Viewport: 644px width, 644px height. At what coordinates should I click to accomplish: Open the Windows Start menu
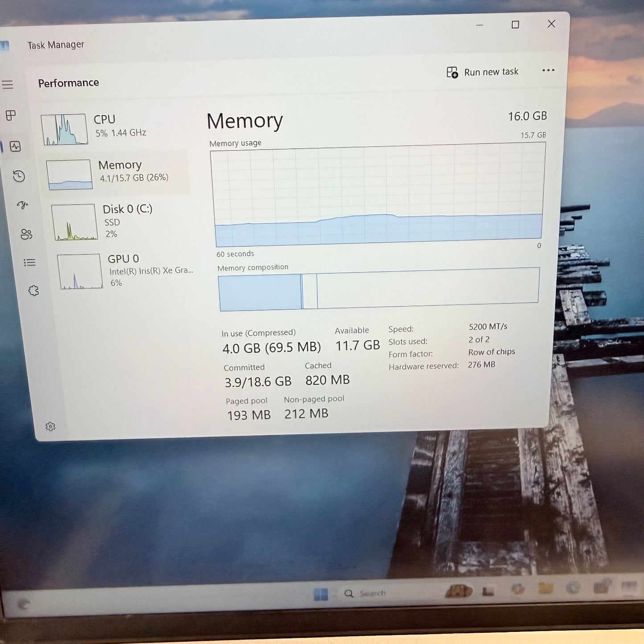point(320,594)
